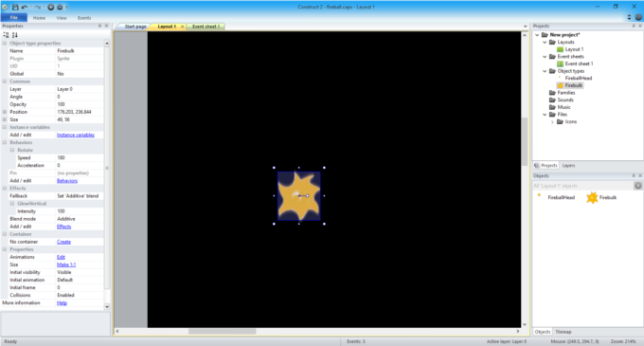Click the Make 1:1 size link
This screenshot has width=644, height=346.
pyautogui.click(x=66, y=264)
